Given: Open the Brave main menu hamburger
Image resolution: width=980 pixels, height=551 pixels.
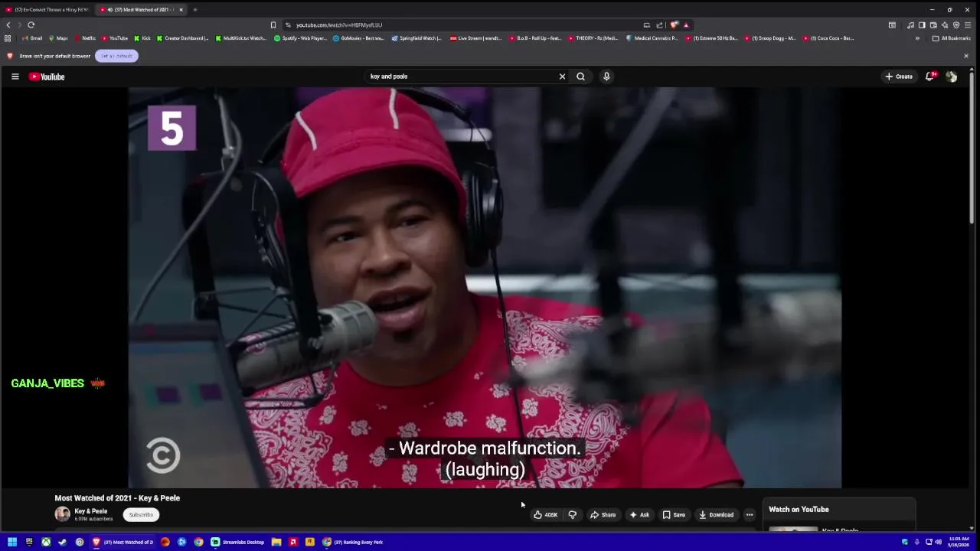Looking at the screenshot, I should pyautogui.click(x=968, y=25).
